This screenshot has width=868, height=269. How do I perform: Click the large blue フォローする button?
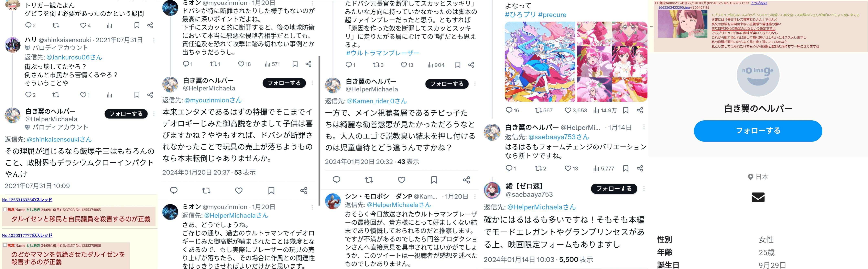tap(758, 131)
